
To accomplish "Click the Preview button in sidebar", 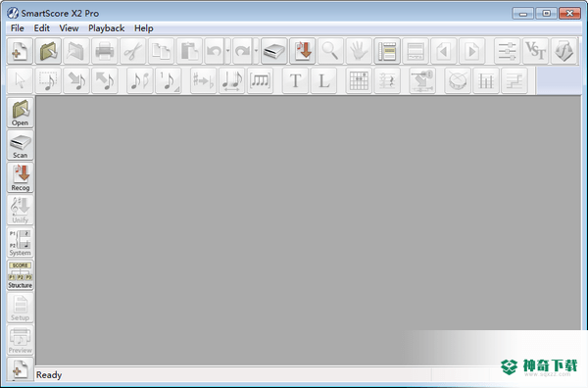I will [x=21, y=340].
